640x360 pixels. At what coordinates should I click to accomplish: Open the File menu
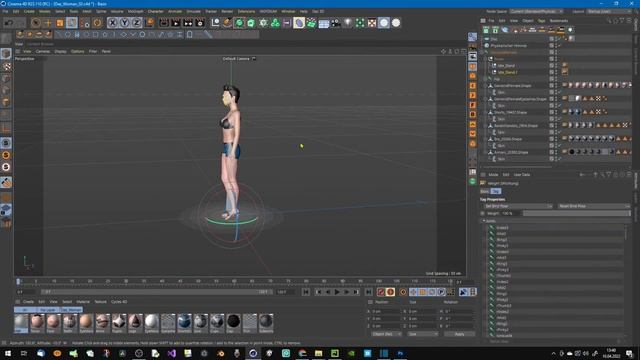pos(5,11)
